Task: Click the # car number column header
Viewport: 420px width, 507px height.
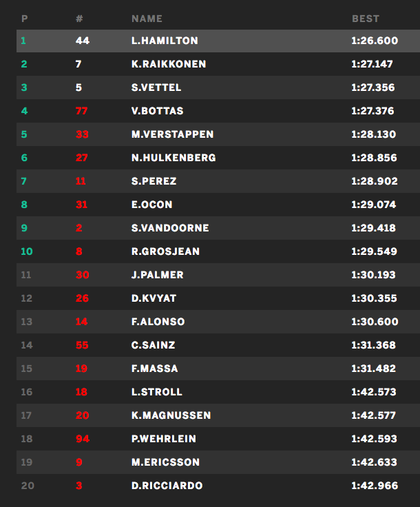Action: pyautogui.click(x=79, y=19)
